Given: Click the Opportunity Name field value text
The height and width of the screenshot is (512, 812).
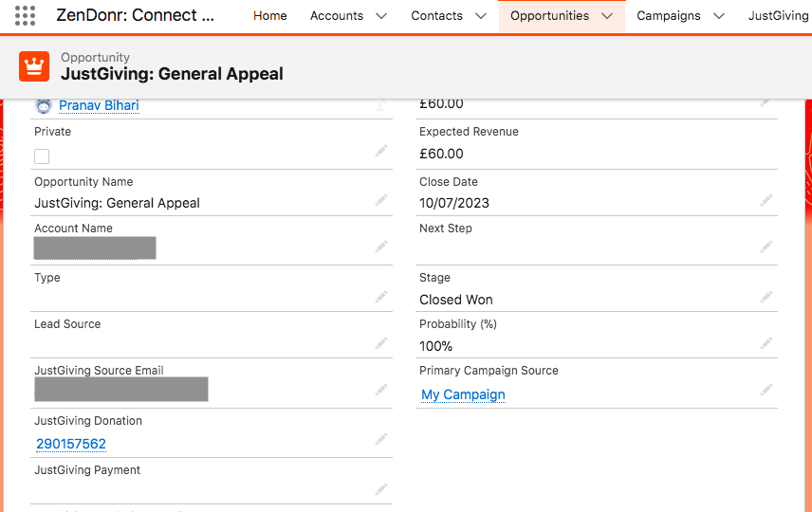Looking at the screenshot, I should click(117, 203).
